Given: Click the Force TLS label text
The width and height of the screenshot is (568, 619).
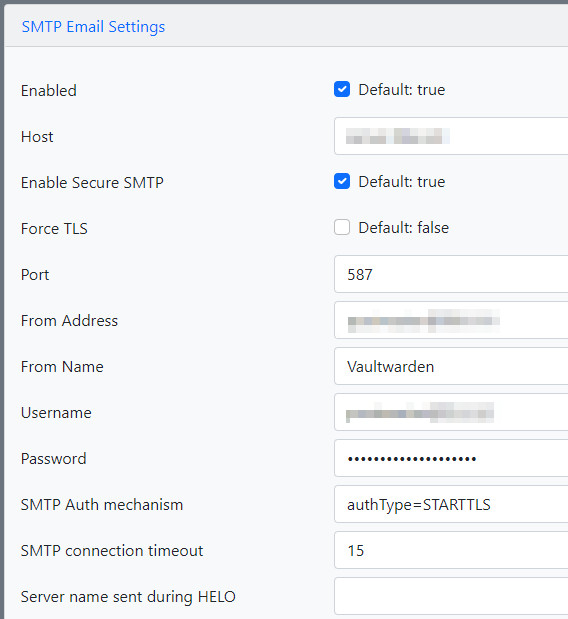Looking at the screenshot, I should 54,229.
